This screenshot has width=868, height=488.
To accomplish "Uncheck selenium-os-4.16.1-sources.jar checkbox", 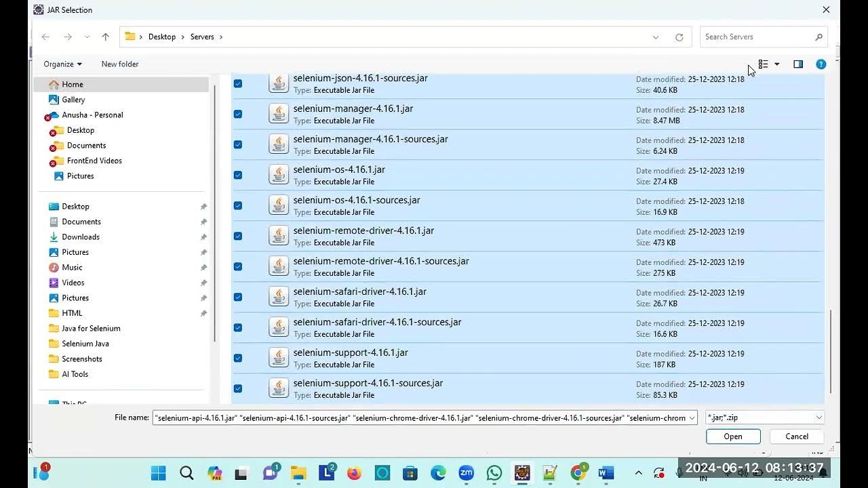I will pyautogui.click(x=238, y=205).
